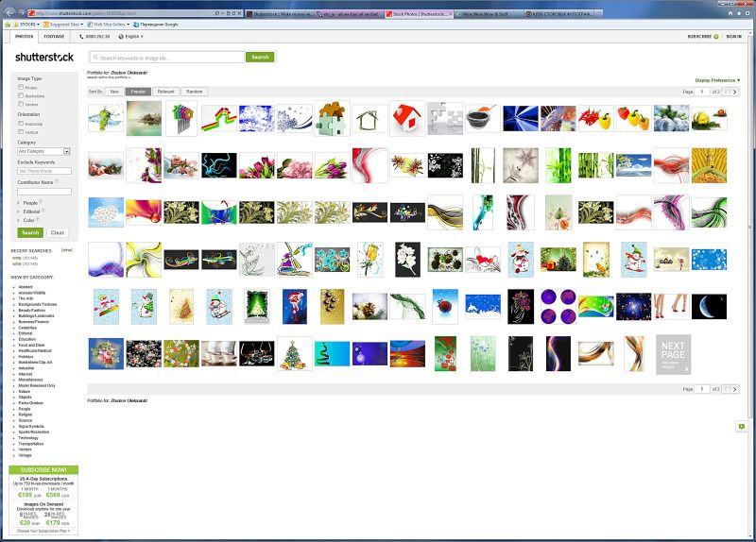The image size is (756, 542).
Task: Click the refresh icon in the address bar
Action: click(x=233, y=13)
